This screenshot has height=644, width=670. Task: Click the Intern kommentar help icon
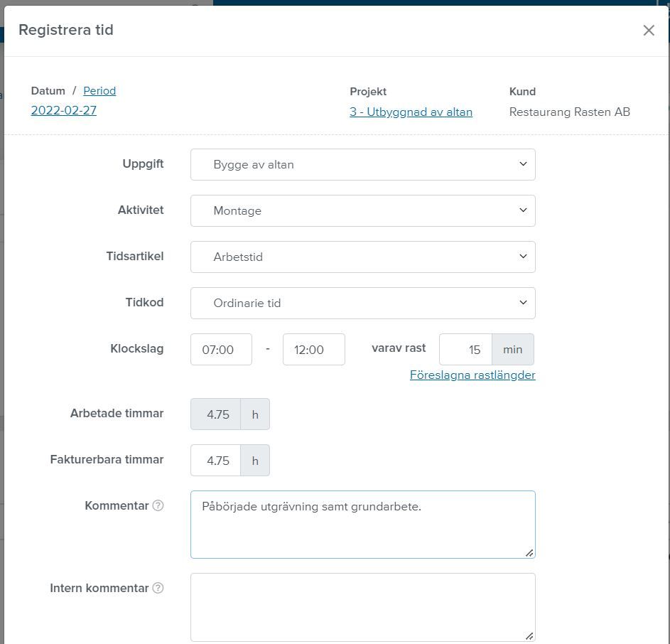pos(158,589)
